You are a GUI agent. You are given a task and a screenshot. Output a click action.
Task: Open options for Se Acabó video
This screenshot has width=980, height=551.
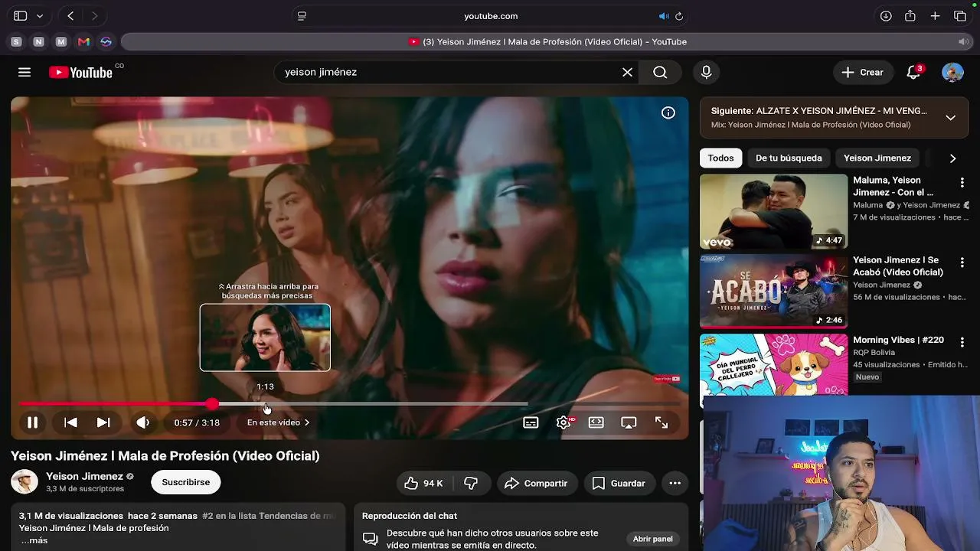(962, 262)
